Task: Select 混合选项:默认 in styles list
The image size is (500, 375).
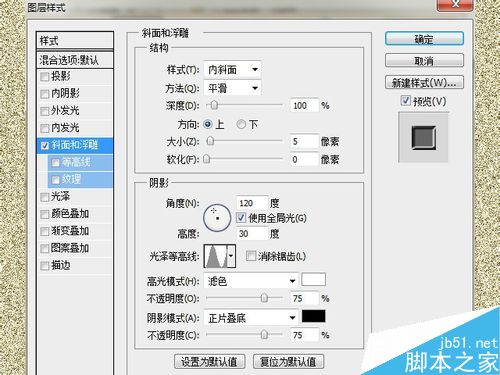Action: [x=75, y=60]
